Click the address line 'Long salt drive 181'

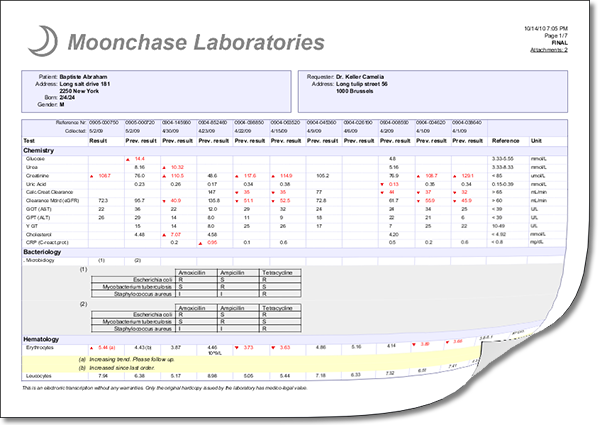click(x=85, y=84)
